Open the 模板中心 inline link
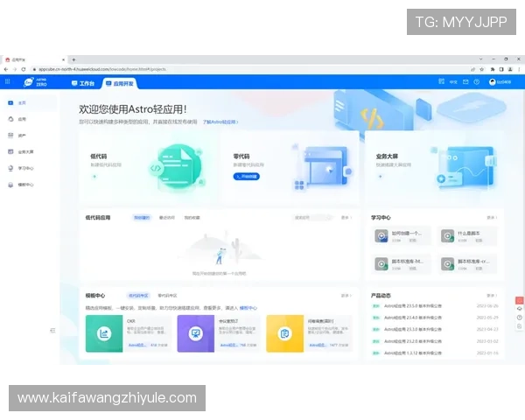This screenshot has height=420, width=525. pyautogui.click(x=248, y=308)
